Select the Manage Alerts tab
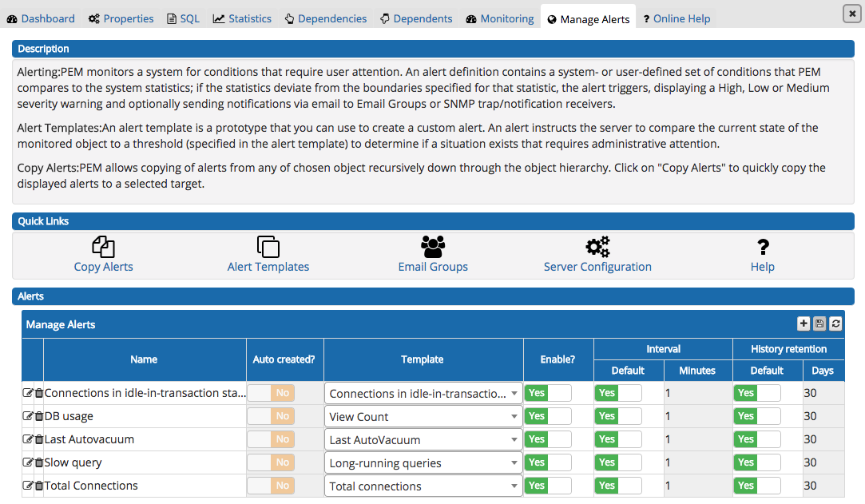 pyautogui.click(x=588, y=18)
